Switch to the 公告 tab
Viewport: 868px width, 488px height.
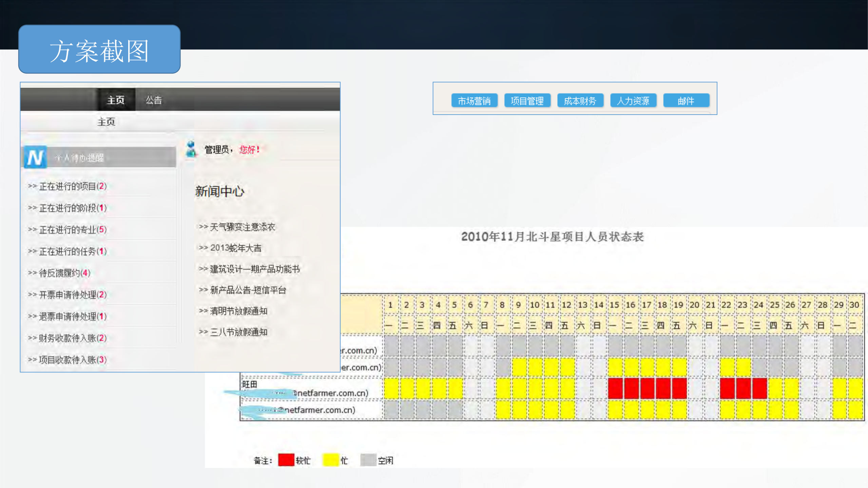point(153,100)
